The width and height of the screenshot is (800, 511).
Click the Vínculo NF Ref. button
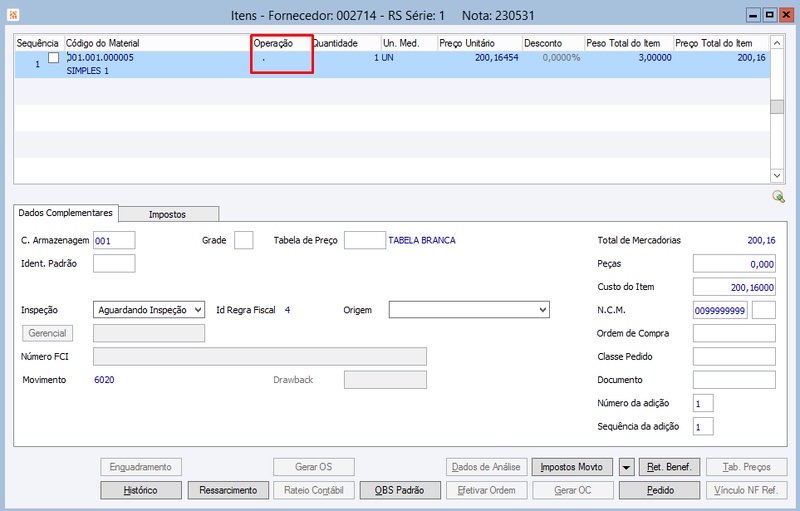click(x=746, y=490)
